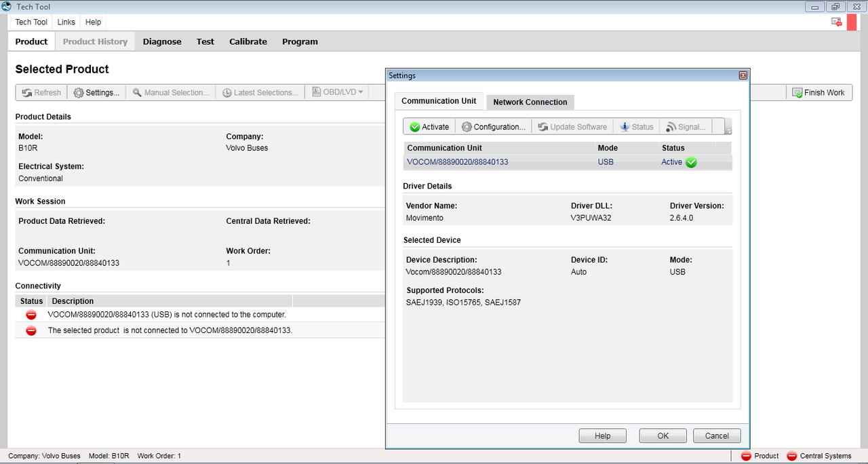Switch to the Product tab
This screenshot has width=868, height=464.
[x=32, y=41]
